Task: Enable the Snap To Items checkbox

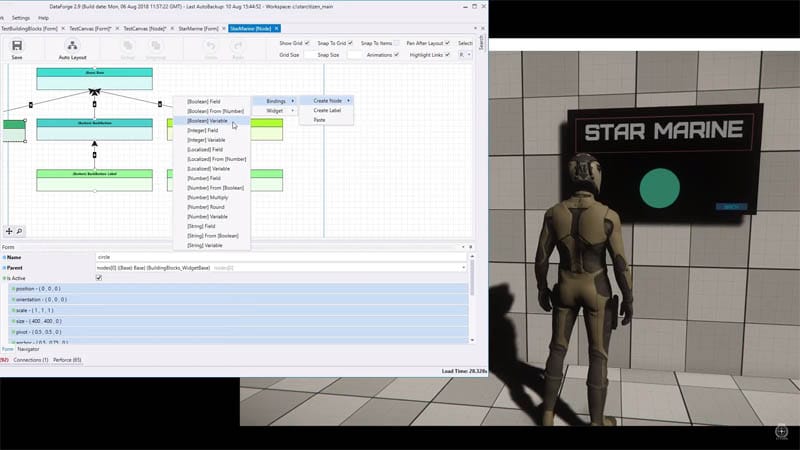Action: 396,43
